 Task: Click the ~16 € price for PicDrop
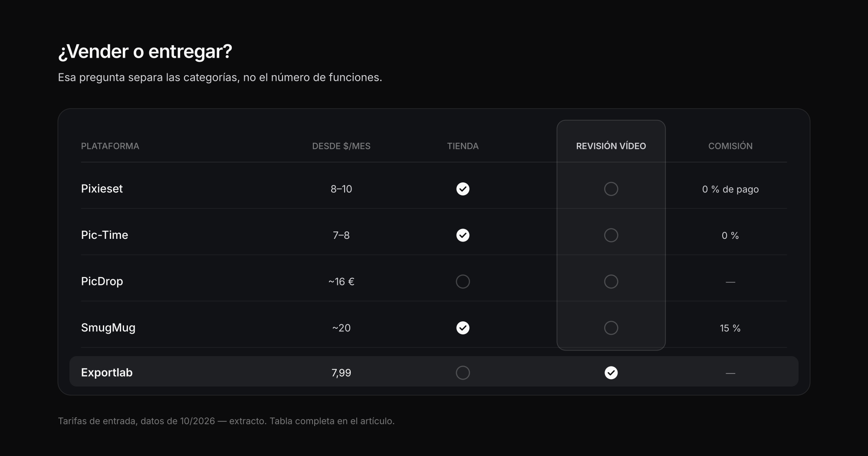[x=341, y=282]
